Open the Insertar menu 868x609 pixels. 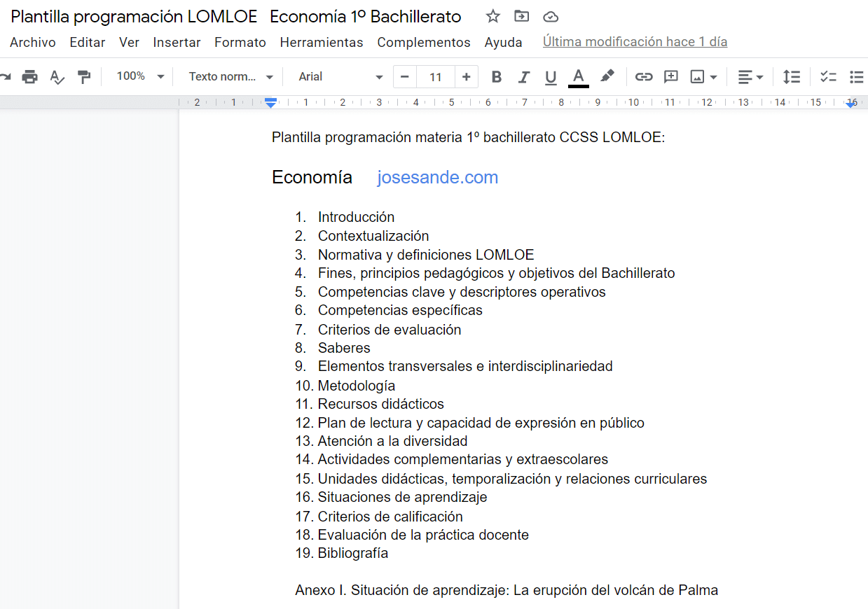[177, 43]
